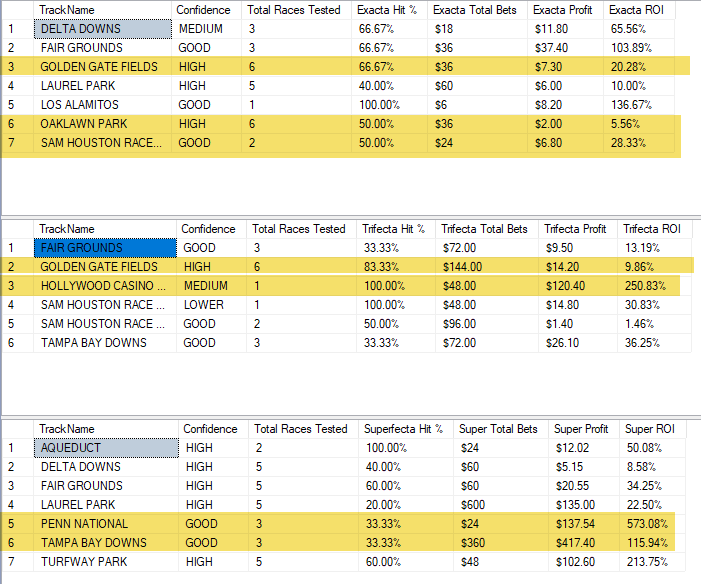Click Super Total Bets column header
This screenshot has width=701, height=584.
(501, 429)
